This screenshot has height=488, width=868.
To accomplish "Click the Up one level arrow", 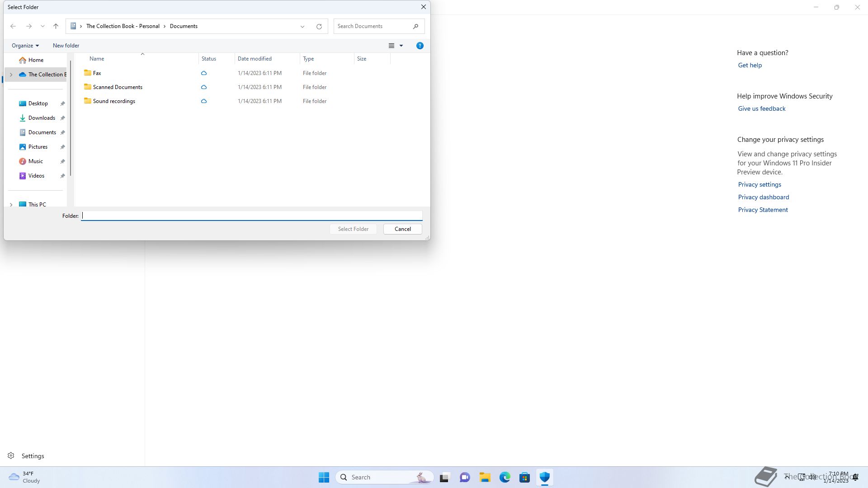I will point(56,26).
